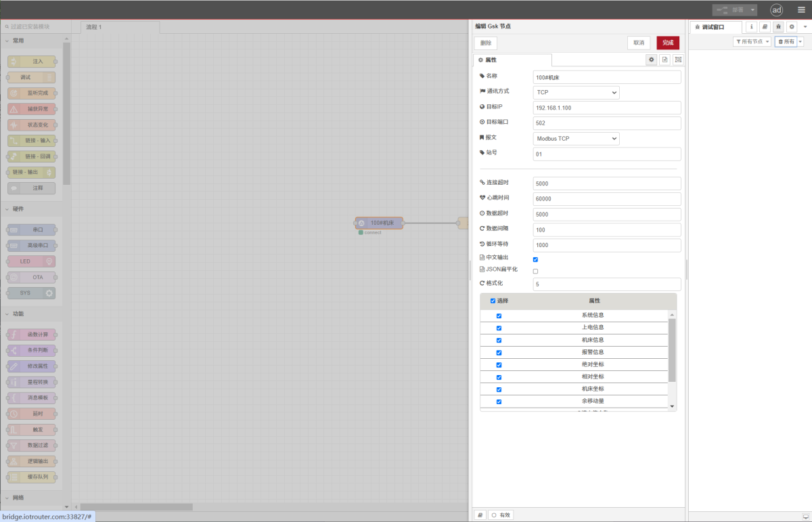Choose the 延时 (delay) node

coord(32,413)
